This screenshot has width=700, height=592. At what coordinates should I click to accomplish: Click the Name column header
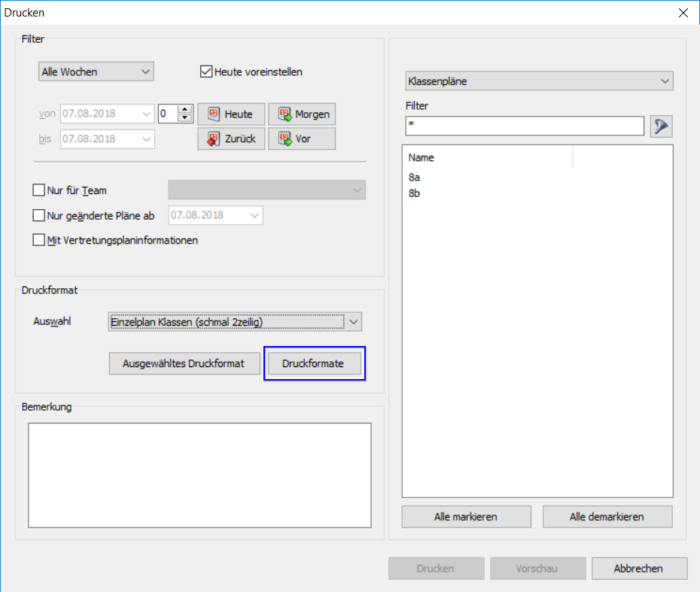[488, 157]
